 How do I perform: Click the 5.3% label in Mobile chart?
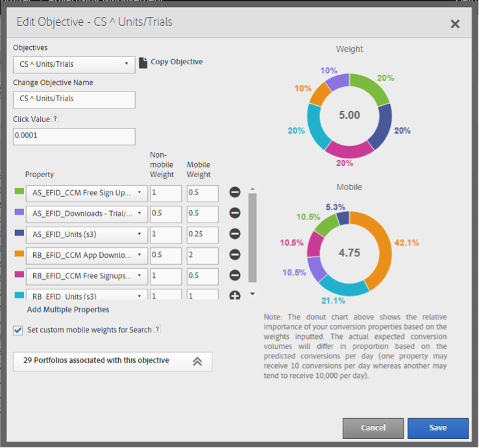[335, 207]
